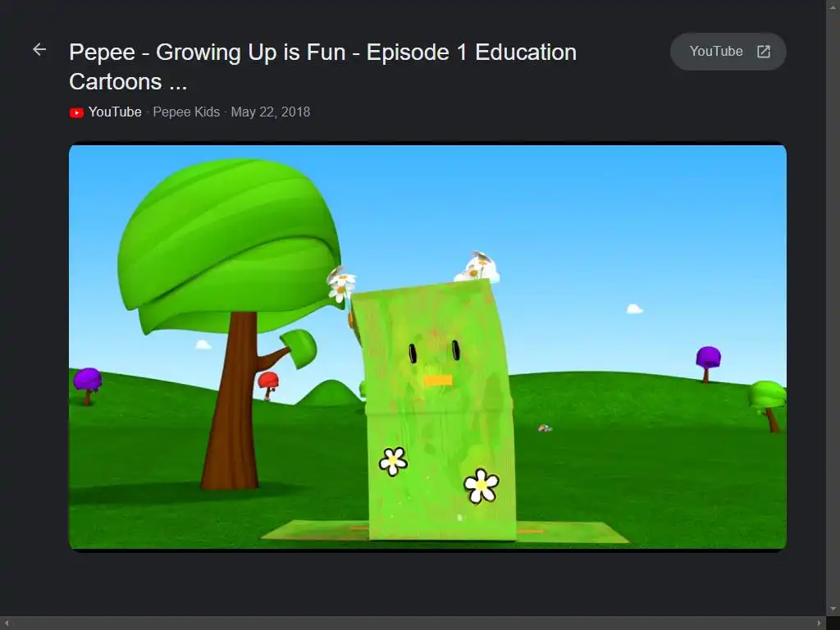Click the left arrow of horizontal scrollbar
Viewport: 840px width, 630px height.
[x=7, y=623]
